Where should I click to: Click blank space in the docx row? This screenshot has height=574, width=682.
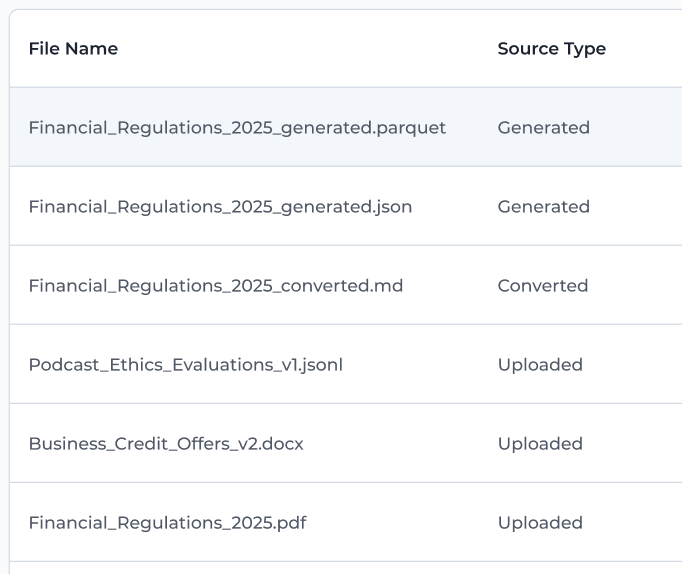(400, 444)
